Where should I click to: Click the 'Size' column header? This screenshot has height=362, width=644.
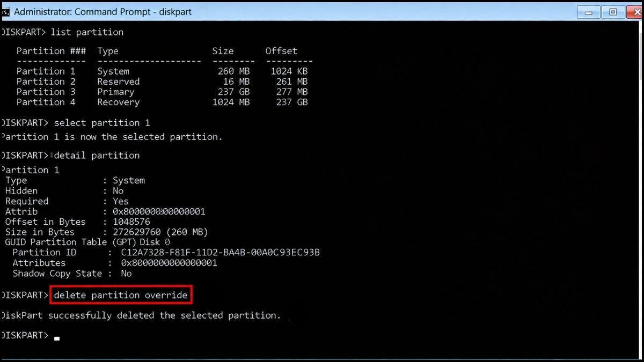point(223,51)
